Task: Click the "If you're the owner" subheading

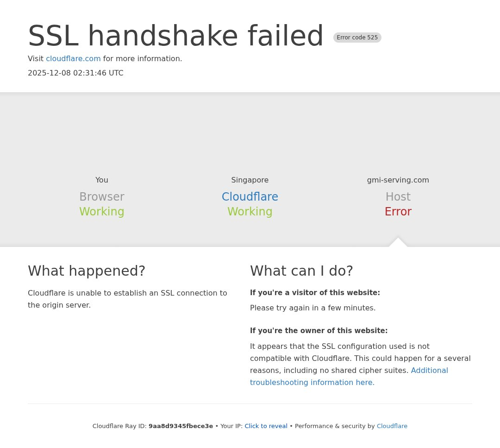Action: click(319, 331)
